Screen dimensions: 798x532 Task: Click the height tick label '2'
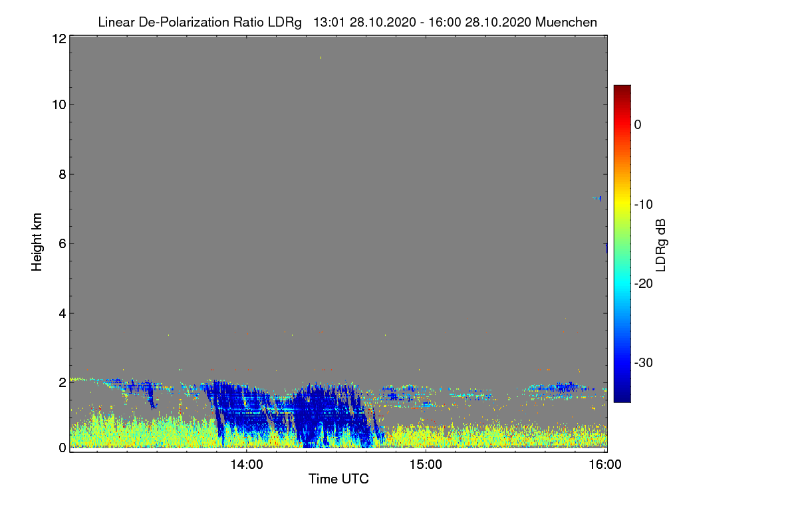[61, 382]
